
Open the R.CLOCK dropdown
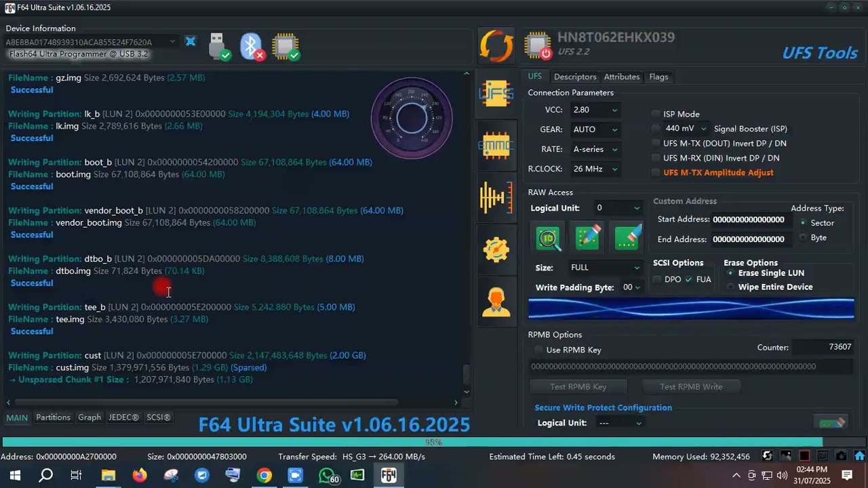click(595, 169)
